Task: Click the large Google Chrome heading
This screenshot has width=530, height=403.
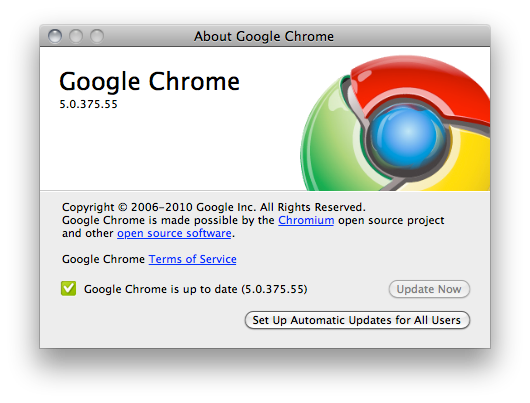Action: pos(149,81)
